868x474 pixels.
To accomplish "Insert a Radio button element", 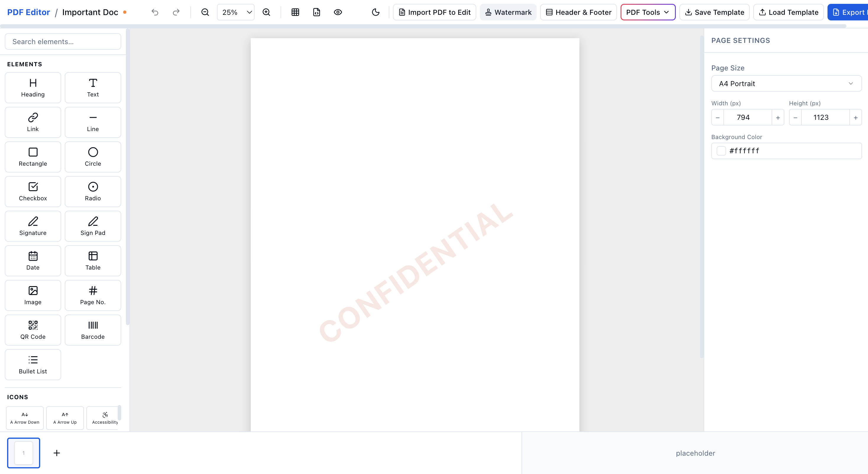I will tap(93, 191).
